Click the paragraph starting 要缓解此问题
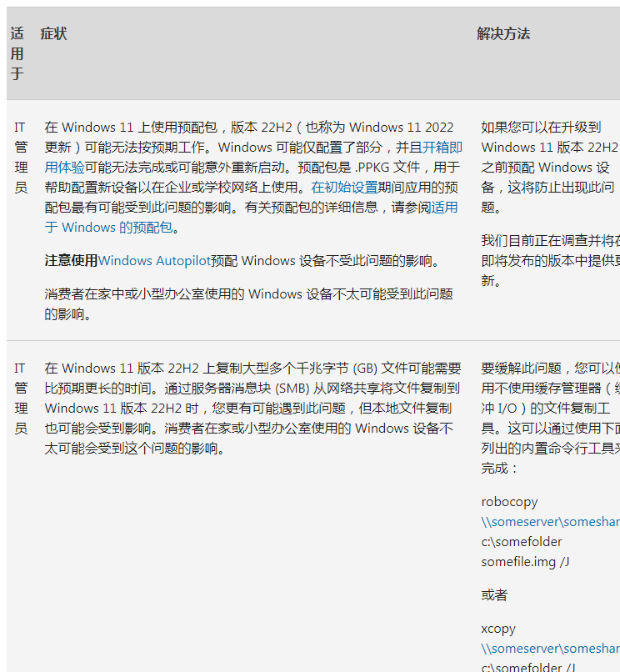 (550, 419)
